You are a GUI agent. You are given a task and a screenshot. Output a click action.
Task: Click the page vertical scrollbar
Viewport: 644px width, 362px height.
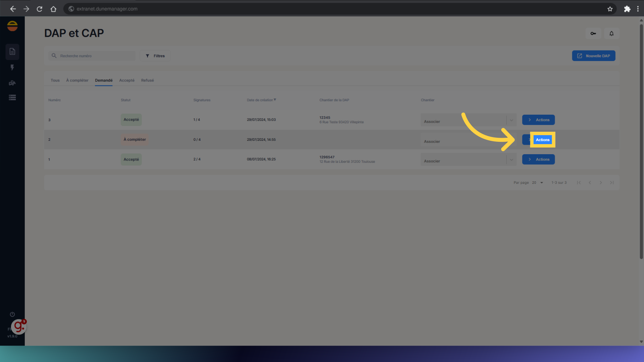pos(641,141)
